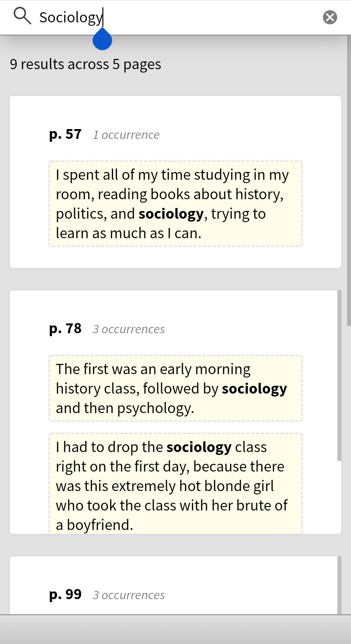Click the scrollbar inside the p. 78 card
This screenshot has height=644, width=351.
[339, 376]
